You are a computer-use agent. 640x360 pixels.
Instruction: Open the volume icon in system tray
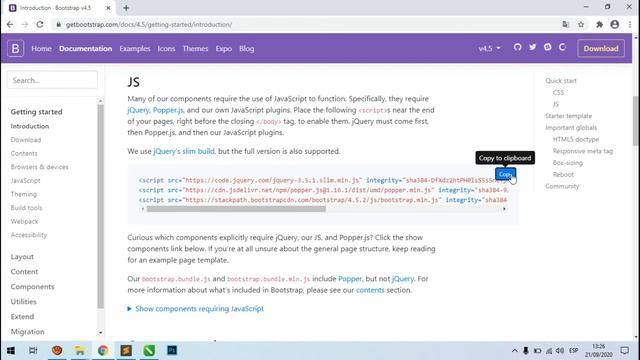(560, 351)
